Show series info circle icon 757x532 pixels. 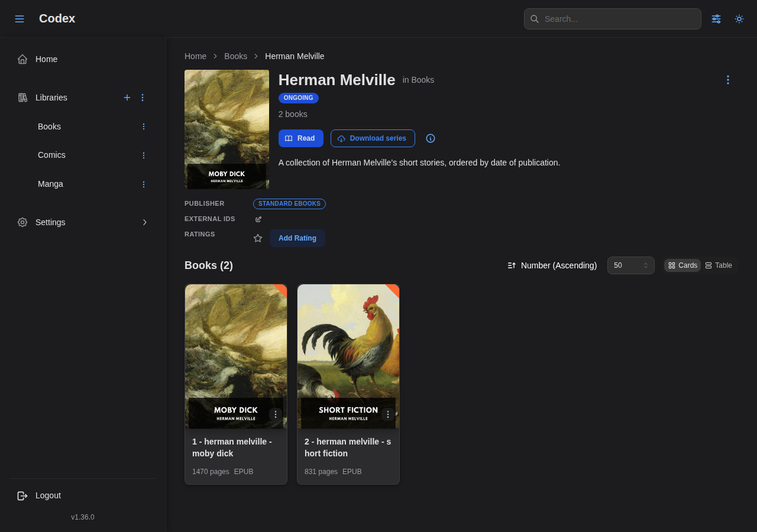pos(431,138)
